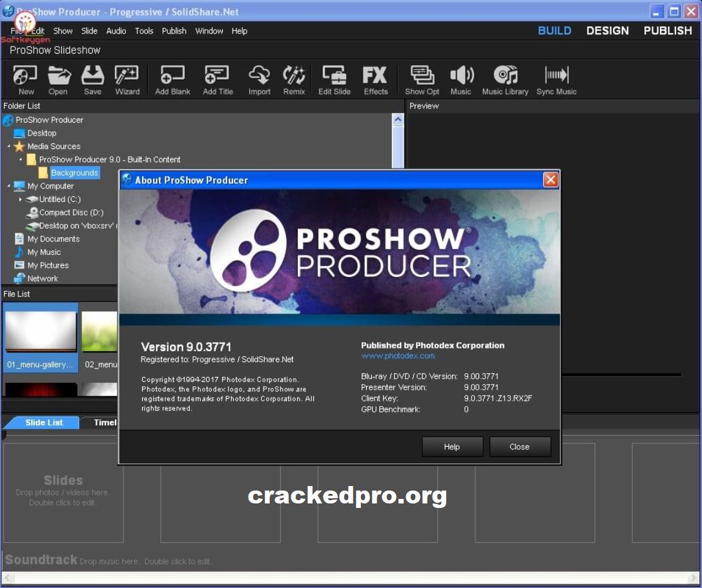Close the About ProShow Producer dialog
Image resolution: width=702 pixels, height=588 pixels.
pyautogui.click(x=550, y=180)
